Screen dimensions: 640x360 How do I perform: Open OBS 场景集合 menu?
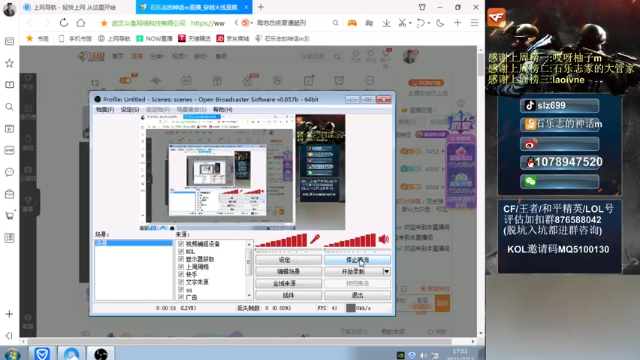click(191, 109)
